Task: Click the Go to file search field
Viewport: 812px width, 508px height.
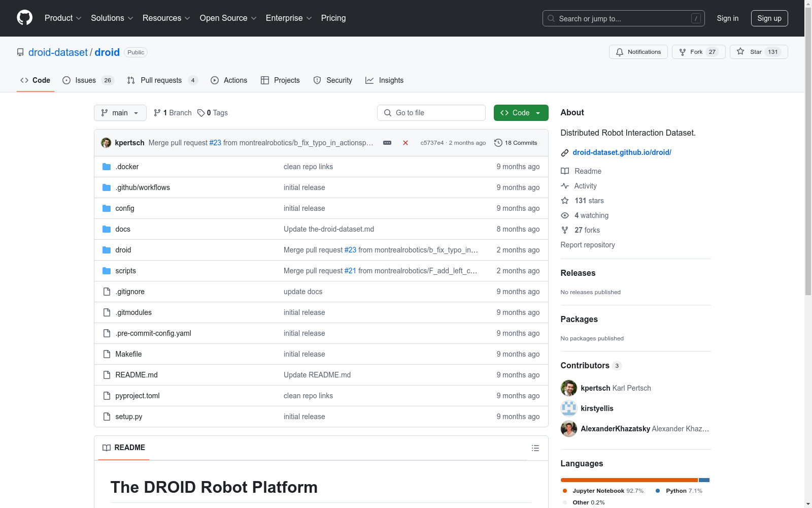Action: tap(431, 113)
